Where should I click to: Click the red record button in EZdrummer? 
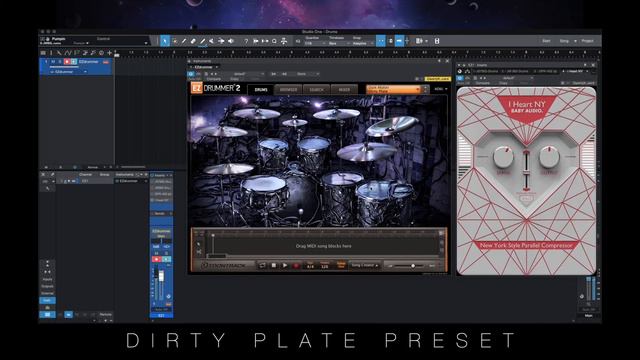[296, 265]
